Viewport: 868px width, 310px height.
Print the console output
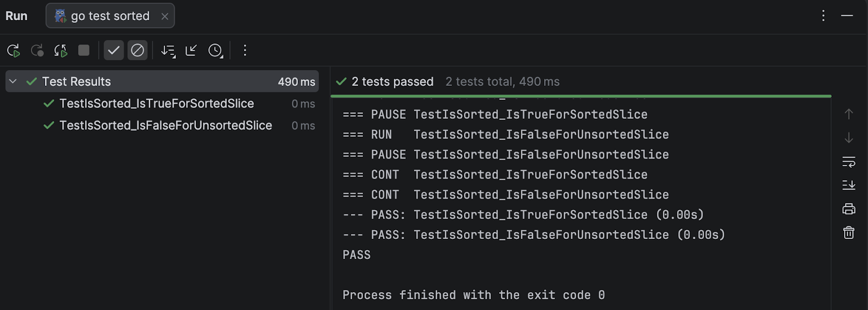coord(848,209)
